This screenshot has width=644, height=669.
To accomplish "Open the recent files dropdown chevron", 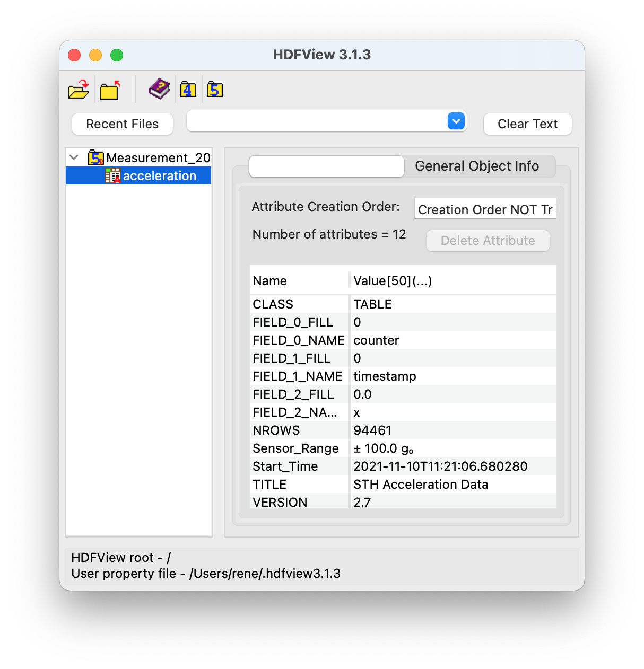I will [x=455, y=121].
